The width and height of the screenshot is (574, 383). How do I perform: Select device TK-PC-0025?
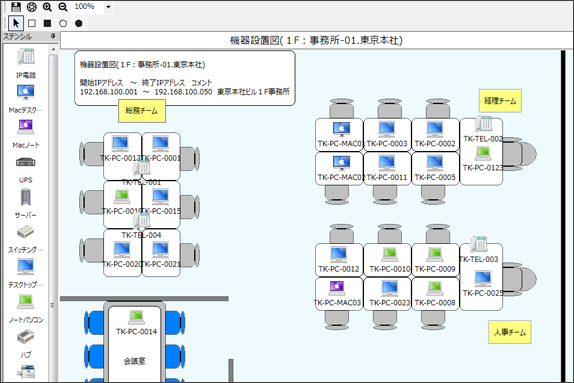(x=483, y=278)
